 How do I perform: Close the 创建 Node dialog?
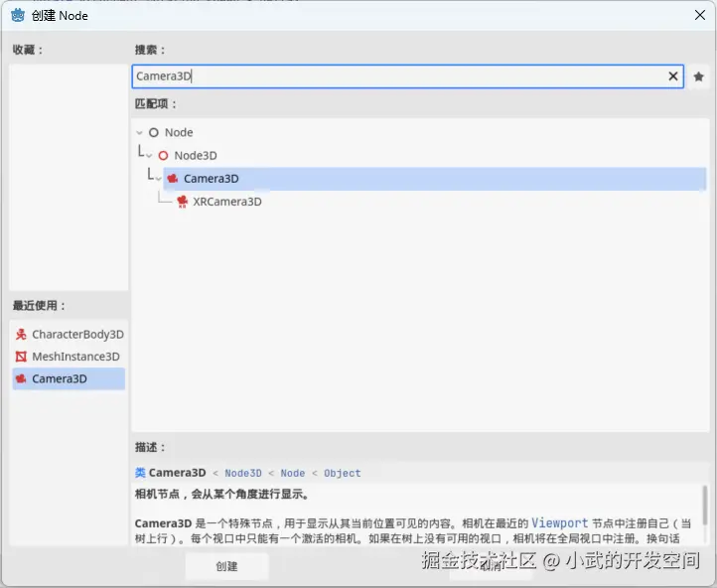pos(700,15)
